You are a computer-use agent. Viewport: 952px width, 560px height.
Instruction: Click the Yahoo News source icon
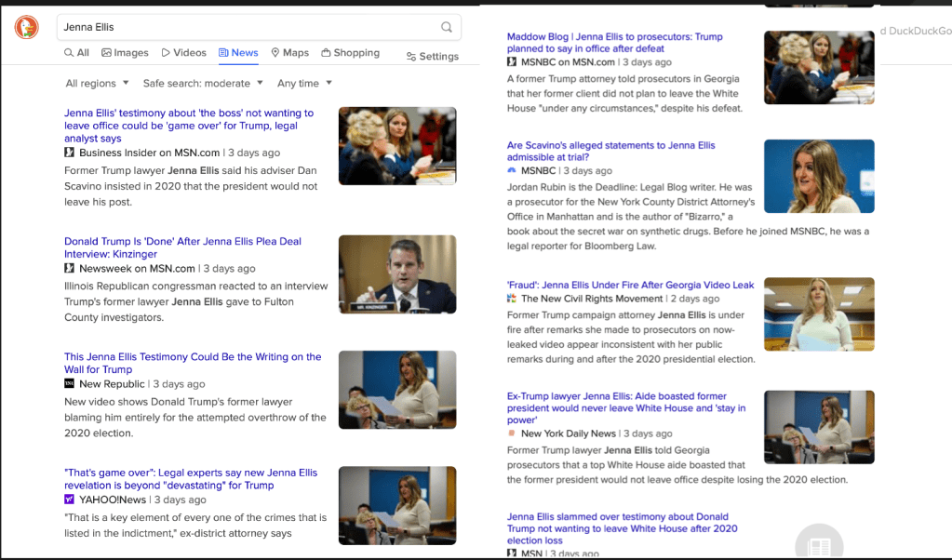[69, 500]
